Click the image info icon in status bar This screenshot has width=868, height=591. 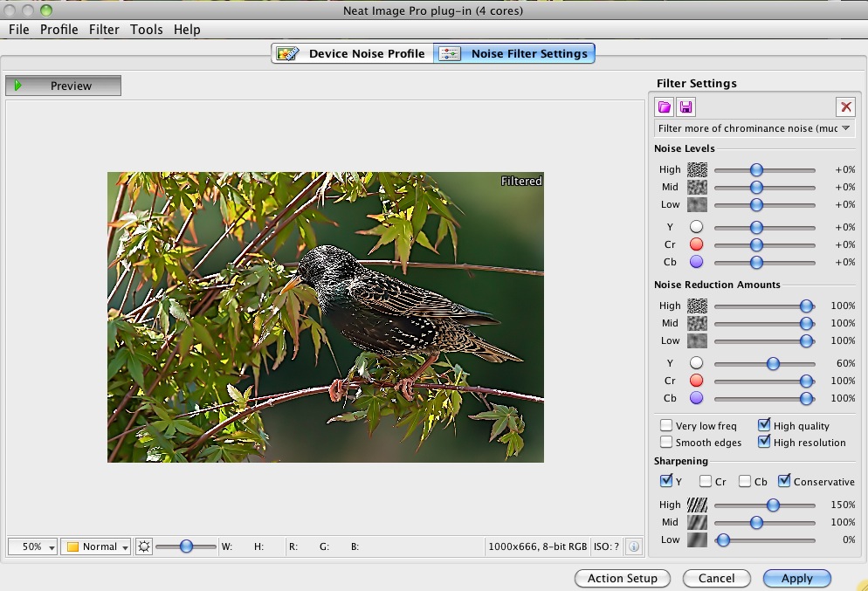point(634,546)
